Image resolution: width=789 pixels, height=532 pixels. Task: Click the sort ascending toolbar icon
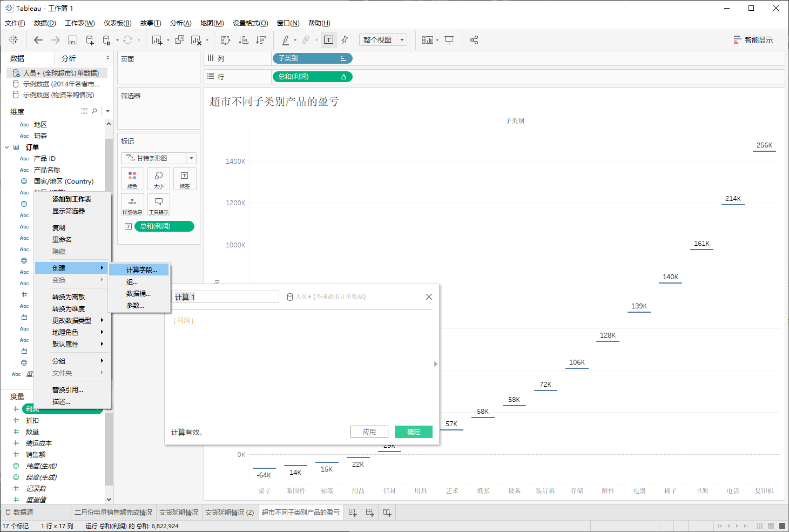coord(244,40)
